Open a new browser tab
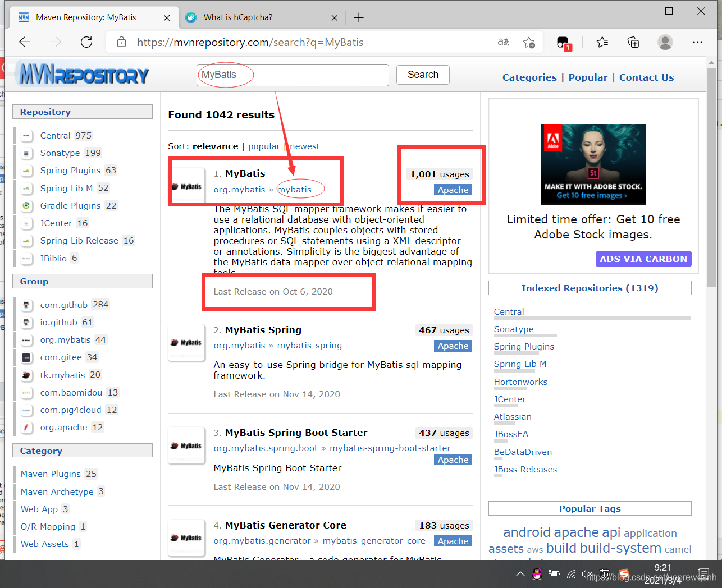 point(359,17)
